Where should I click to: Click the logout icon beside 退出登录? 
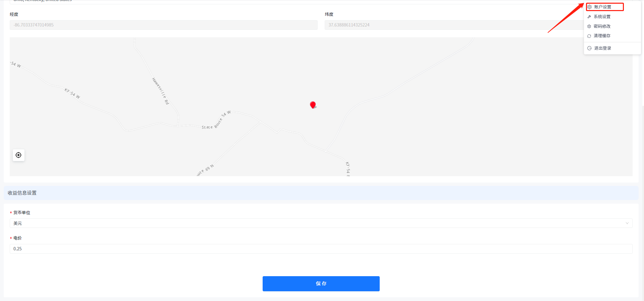pyautogui.click(x=589, y=48)
